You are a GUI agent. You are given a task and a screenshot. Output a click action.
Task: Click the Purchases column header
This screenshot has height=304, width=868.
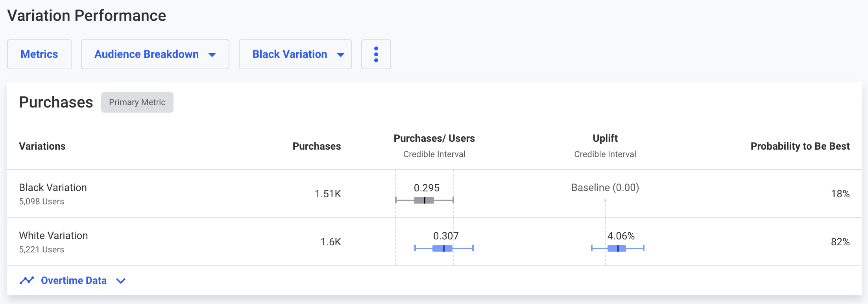pyautogui.click(x=317, y=146)
